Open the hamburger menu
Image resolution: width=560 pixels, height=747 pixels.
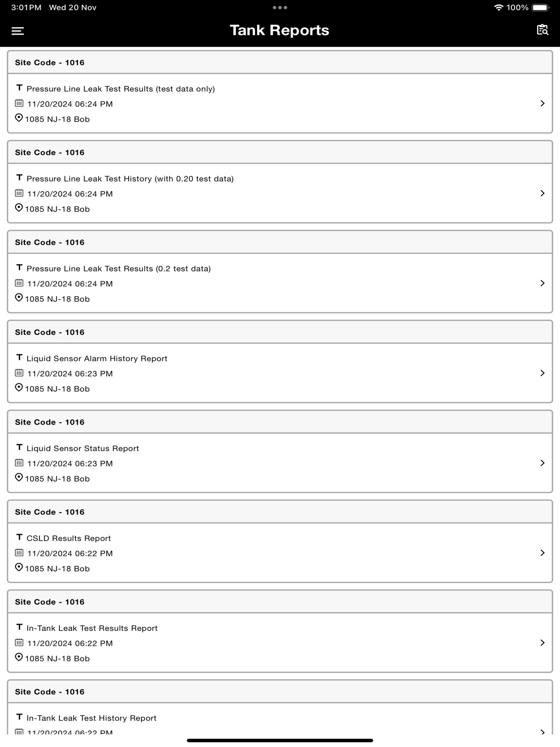(x=18, y=31)
